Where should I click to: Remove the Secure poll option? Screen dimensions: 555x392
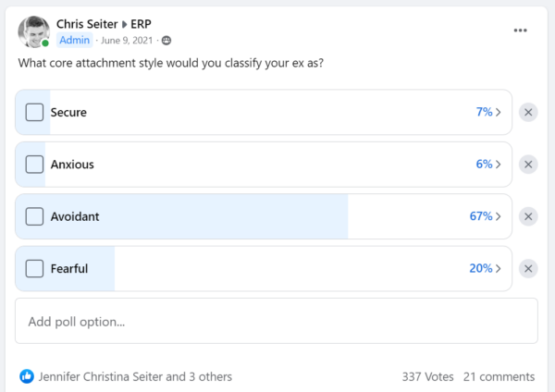pos(528,113)
